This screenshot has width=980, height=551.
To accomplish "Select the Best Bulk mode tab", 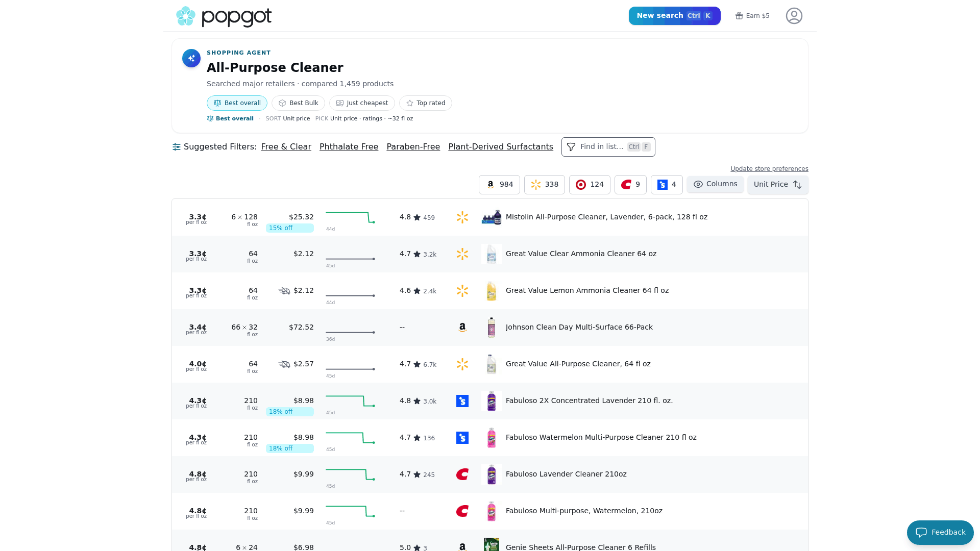I will pos(298,103).
